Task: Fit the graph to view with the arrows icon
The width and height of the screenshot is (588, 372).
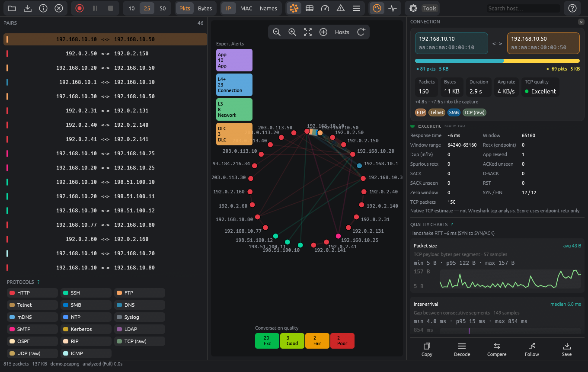Action: 308,32
